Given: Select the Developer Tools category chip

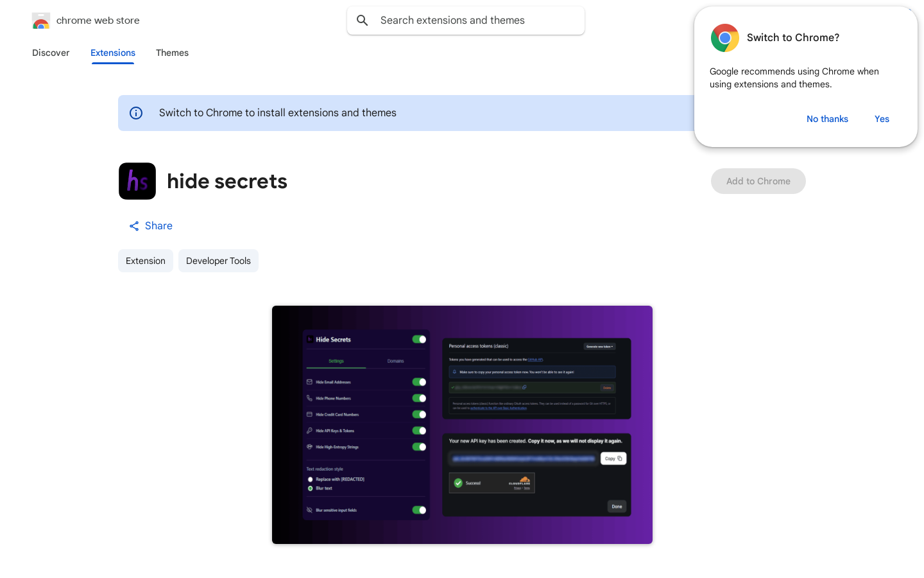Looking at the screenshot, I should pyautogui.click(x=218, y=261).
